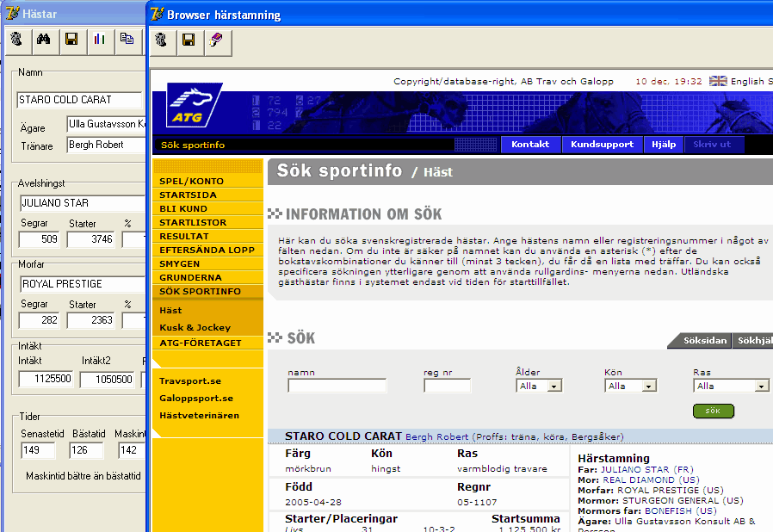Choose the Kusk & Jockey submenu item
773x532 pixels.
195,328
